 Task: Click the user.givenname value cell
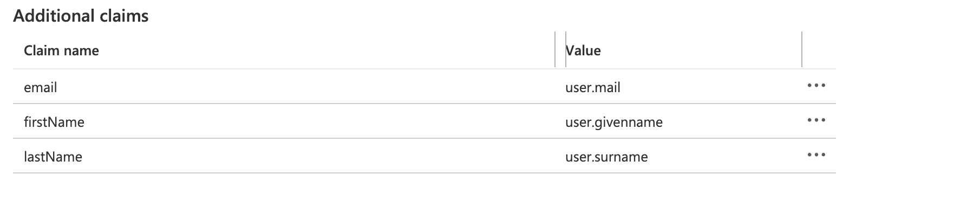coord(614,122)
